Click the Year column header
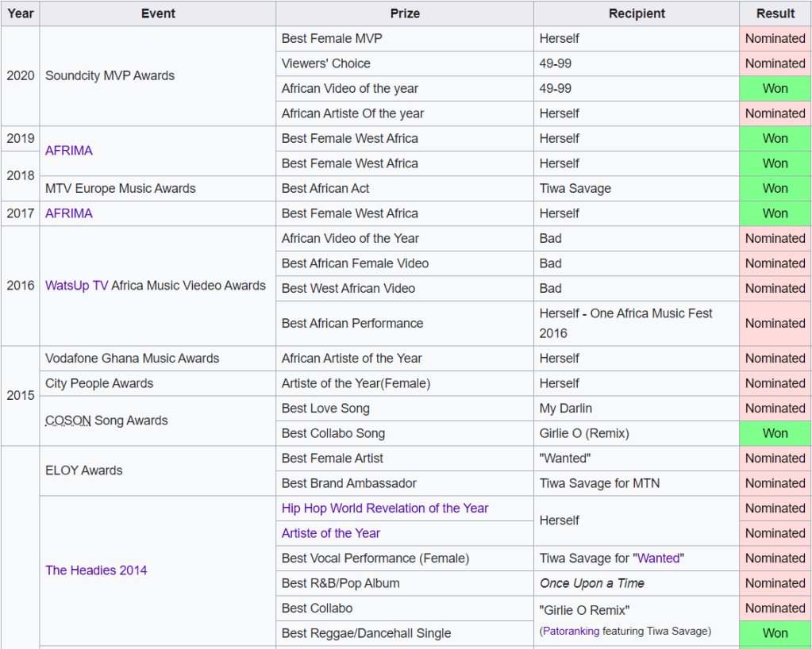812x649 pixels. [21, 13]
